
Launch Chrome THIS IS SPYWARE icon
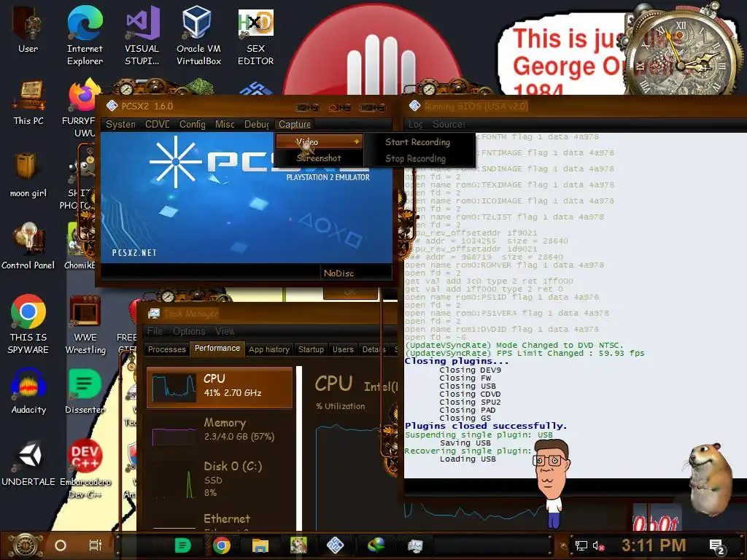pos(28,324)
